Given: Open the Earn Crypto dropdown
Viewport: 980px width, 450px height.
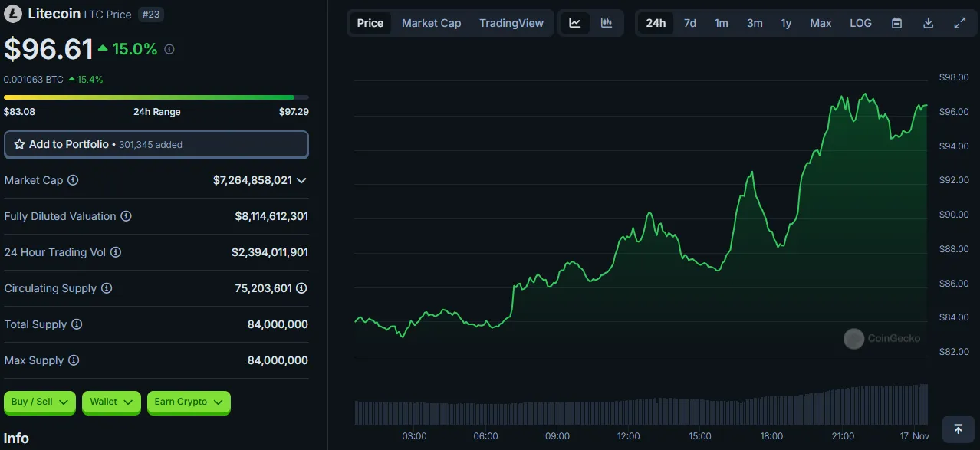Looking at the screenshot, I should coord(189,402).
